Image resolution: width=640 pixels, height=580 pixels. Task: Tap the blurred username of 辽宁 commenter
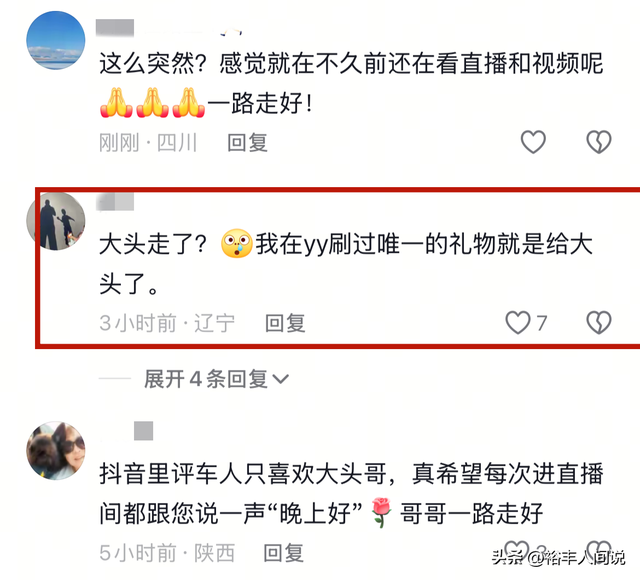tap(115, 202)
